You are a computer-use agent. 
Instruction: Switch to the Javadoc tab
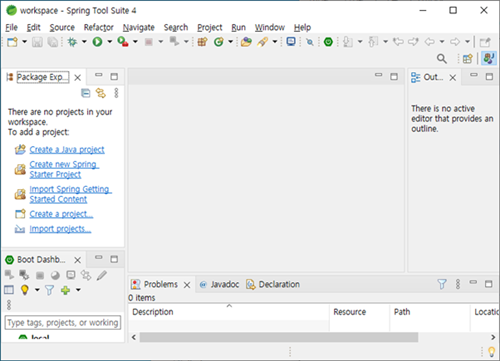[x=219, y=284]
